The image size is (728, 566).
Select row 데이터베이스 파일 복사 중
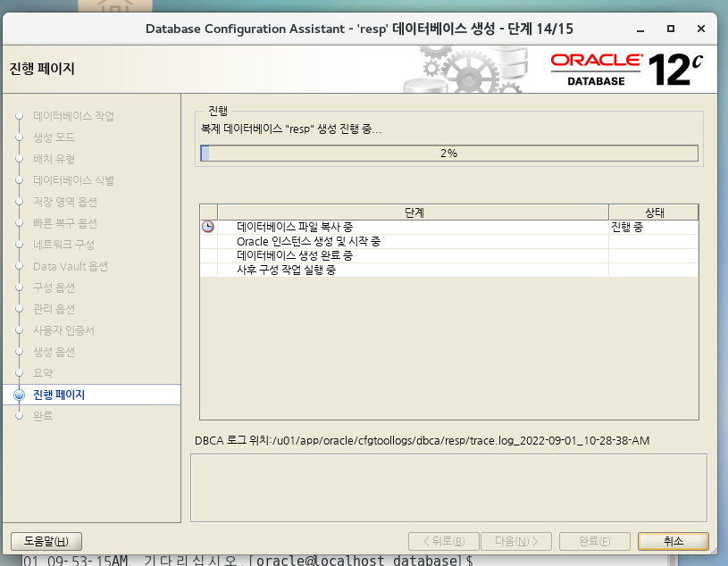pyautogui.click(x=449, y=227)
